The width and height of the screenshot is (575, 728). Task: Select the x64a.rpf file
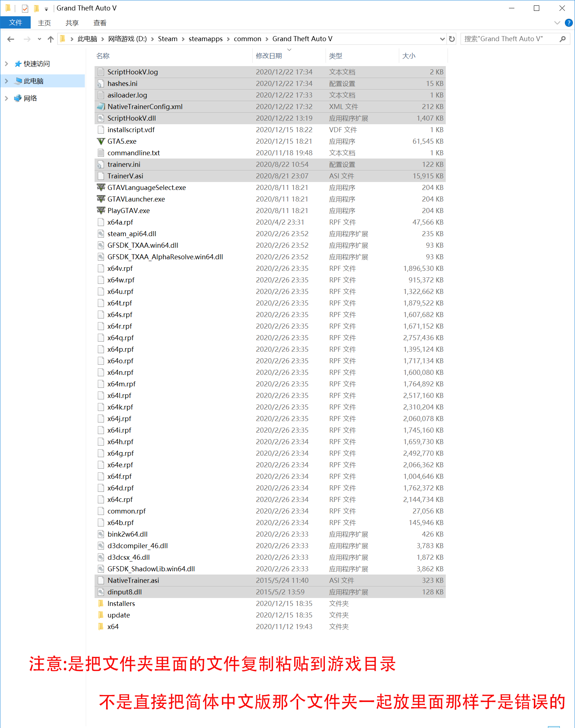coord(270,222)
